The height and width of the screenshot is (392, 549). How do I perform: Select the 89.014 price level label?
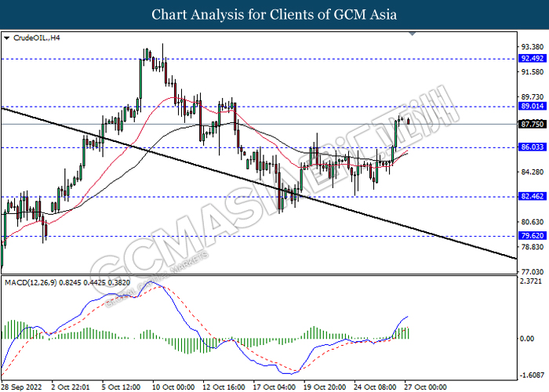click(x=532, y=106)
